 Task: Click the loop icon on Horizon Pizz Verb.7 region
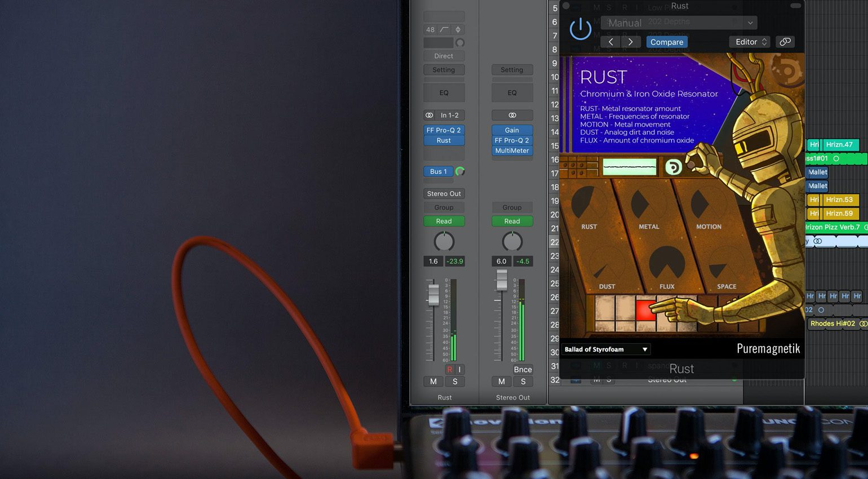(x=865, y=227)
